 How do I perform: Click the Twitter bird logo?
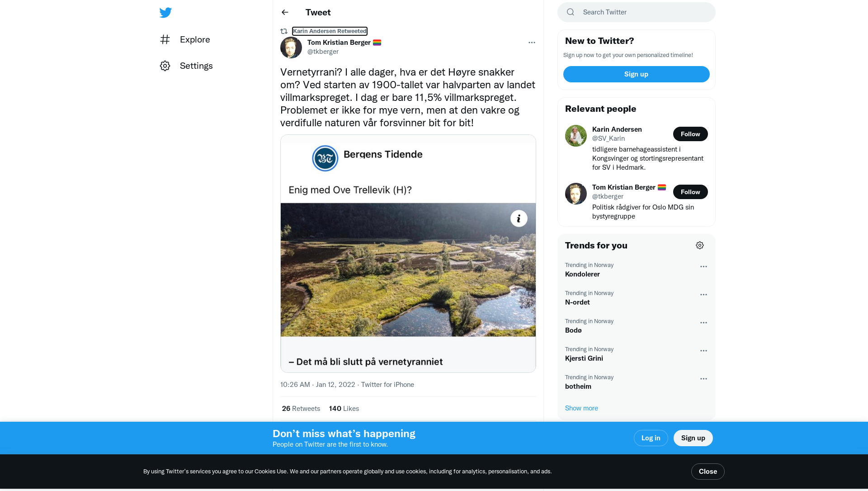click(165, 13)
